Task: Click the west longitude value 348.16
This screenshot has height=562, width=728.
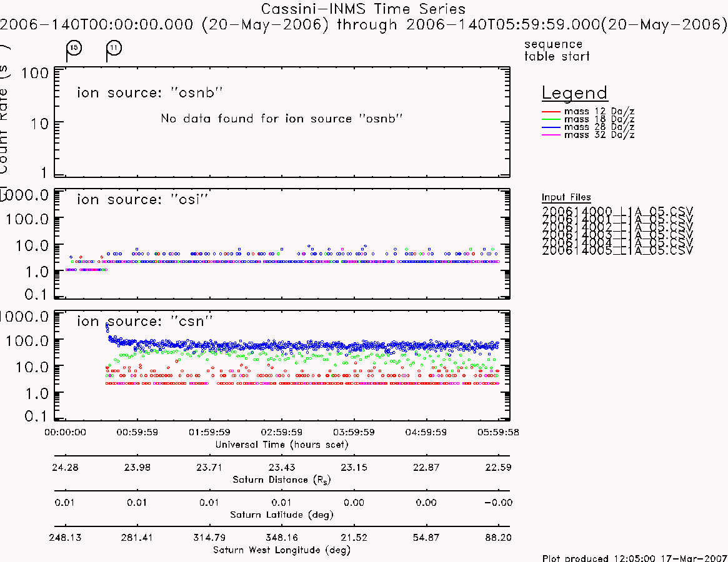Action: (281, 538)
